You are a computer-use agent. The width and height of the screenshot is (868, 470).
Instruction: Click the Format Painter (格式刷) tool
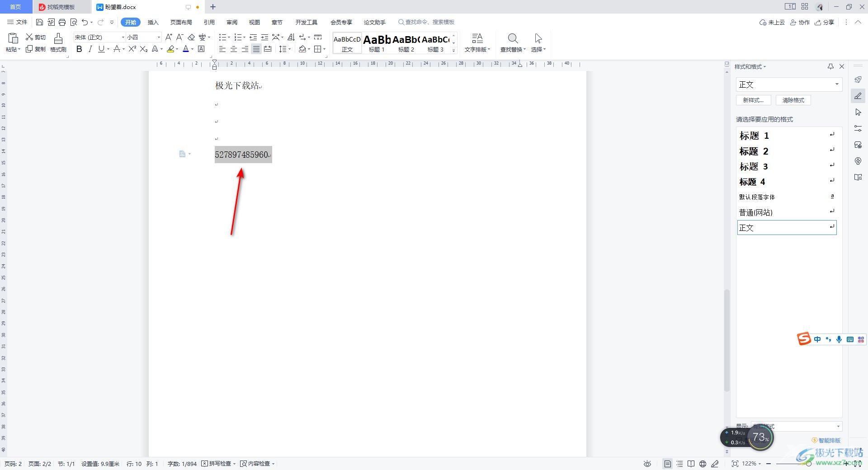pos(58,42)
